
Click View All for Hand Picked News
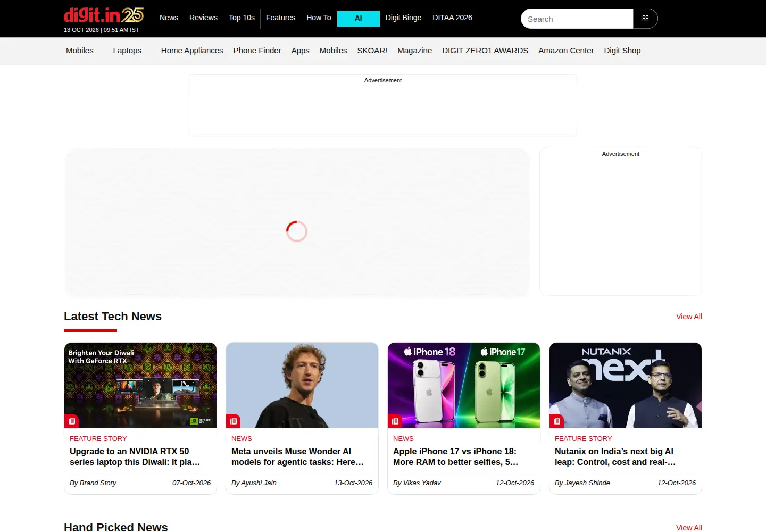pyautogui.click(x=689, y=528)
